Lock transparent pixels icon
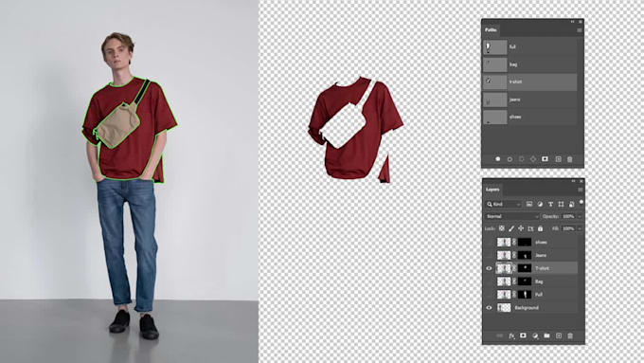This screenshot has height=363, width=644. click(502, 228)
